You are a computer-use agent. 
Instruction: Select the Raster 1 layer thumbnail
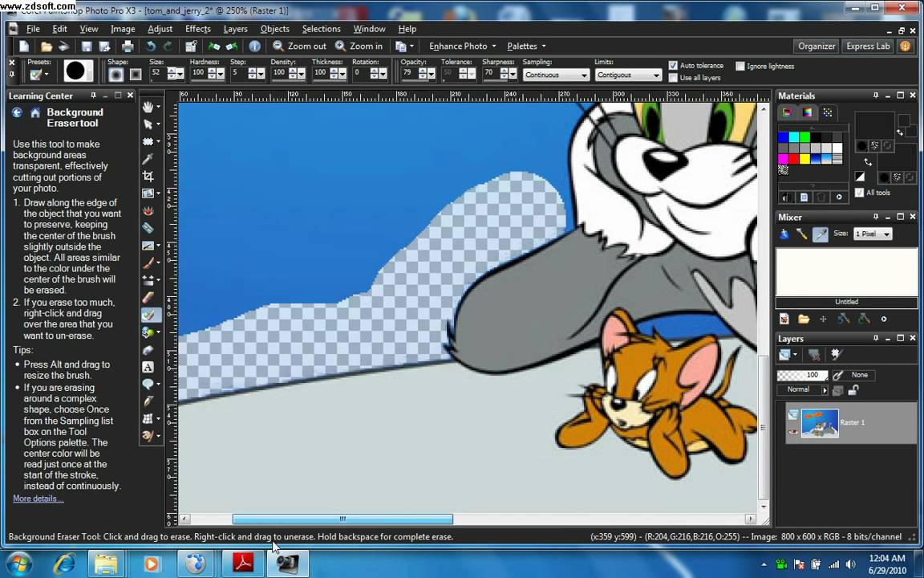click(820, 423)
